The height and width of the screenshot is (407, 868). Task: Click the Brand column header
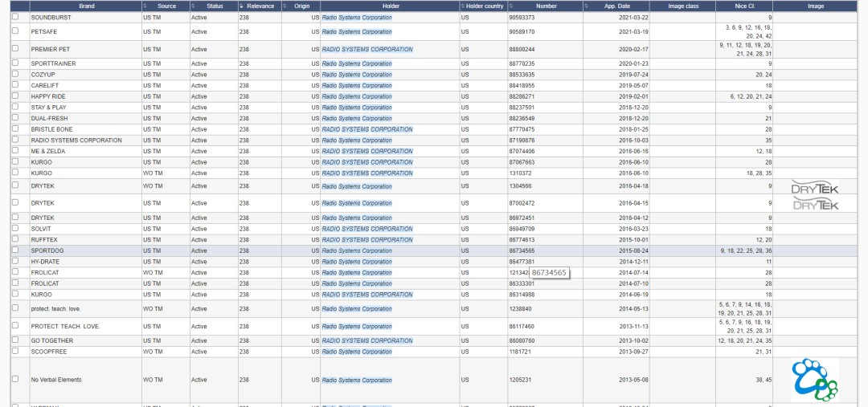click(x=86, y=6)
